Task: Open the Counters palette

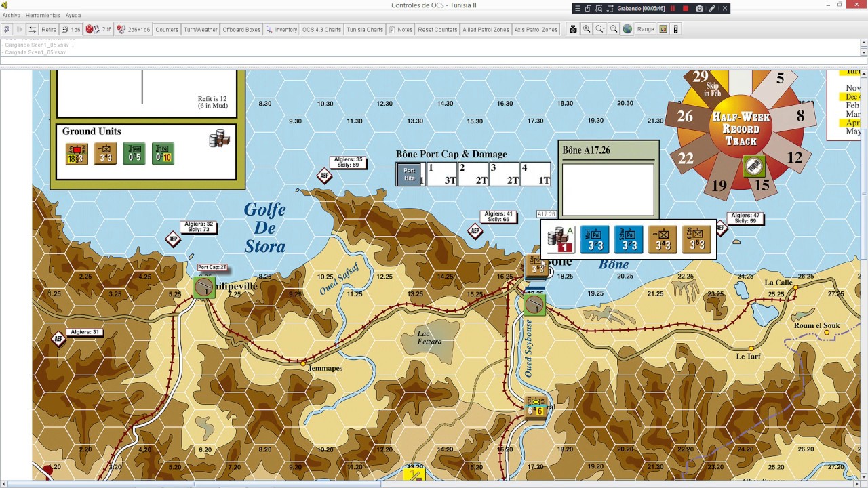Action: (167, 29)
